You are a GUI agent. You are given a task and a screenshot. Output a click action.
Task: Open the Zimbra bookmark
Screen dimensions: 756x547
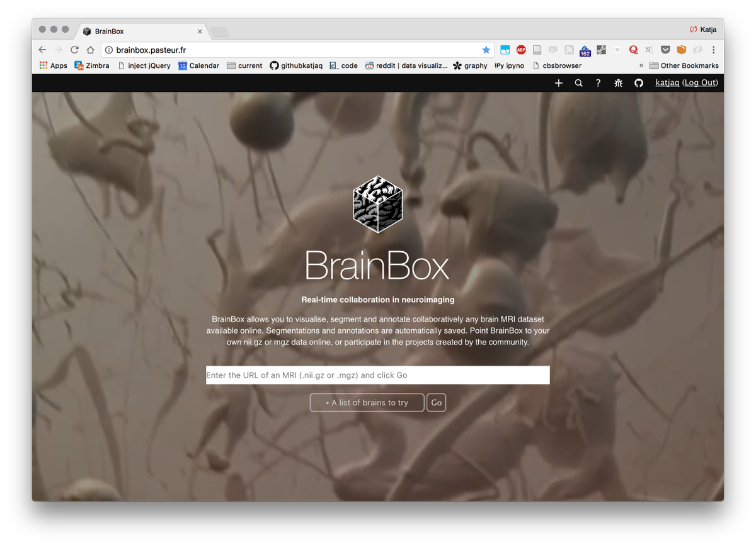coord(92,65)
